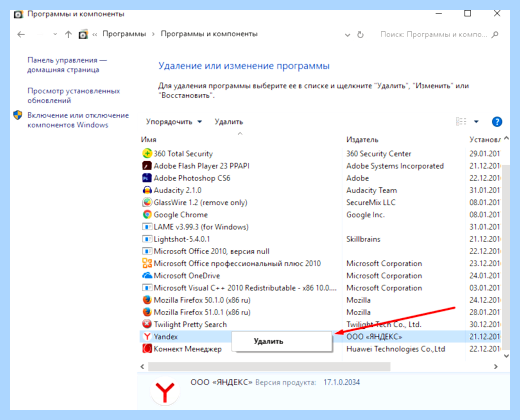Click the GlassWire program icon
This screenshot has width=520, height=420.
(x=147, y=202)
